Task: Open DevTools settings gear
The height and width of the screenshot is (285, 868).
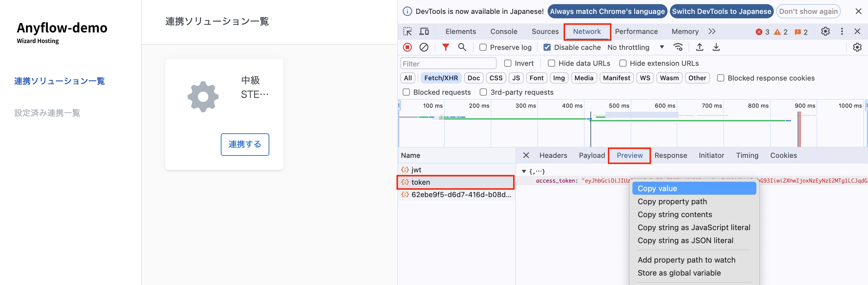Action: coord(825,32)
